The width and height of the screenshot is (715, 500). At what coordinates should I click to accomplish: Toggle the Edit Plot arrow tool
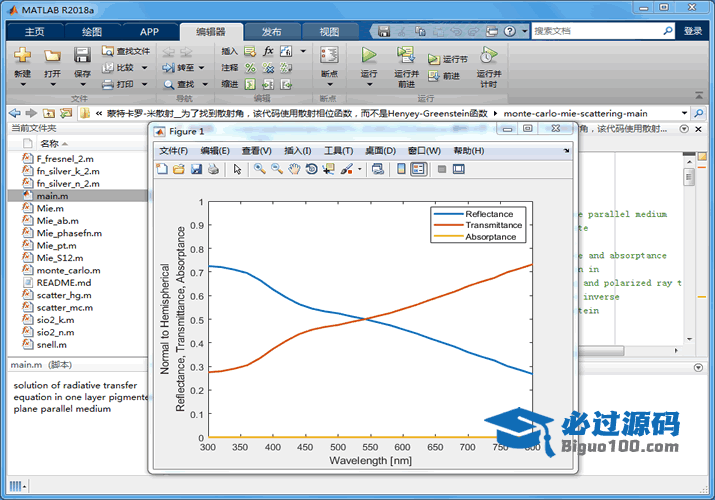point(237,169)
